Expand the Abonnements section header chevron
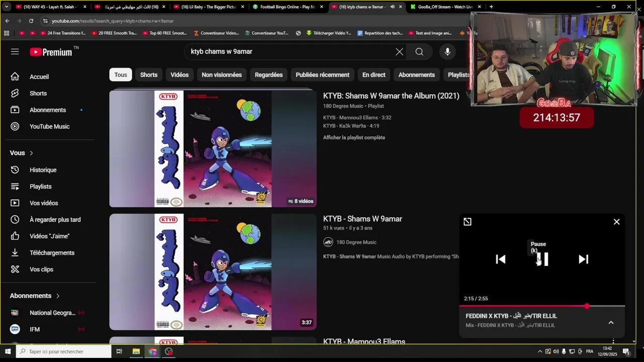The width and height of the screenshot is (644, 362). (58, 296)
